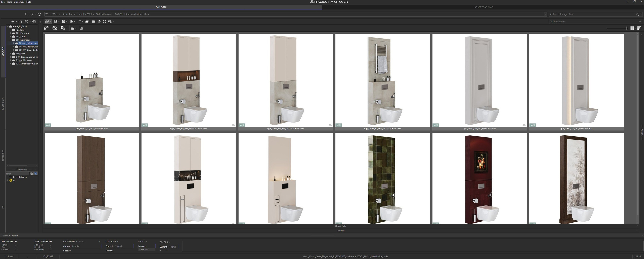Screen dimensions: 644x259
Task: Click the folder icon in second toolbar row
Action: click(x=72, y=28)
